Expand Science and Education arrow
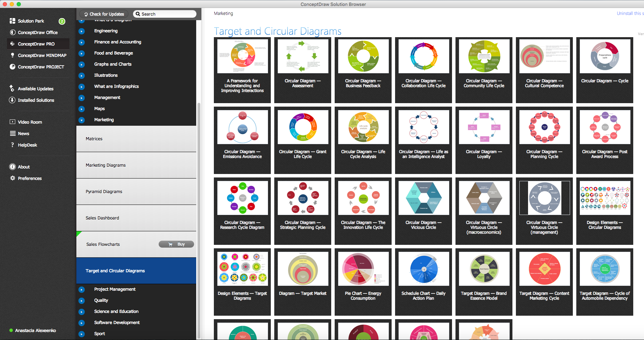The width and height of the screenshot is (644, 340). coord(82,312)
